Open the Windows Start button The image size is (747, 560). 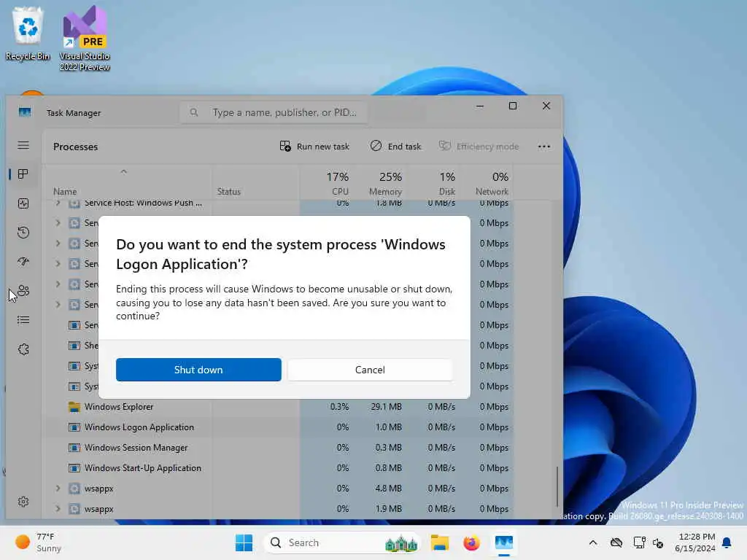tap(244, 542)
